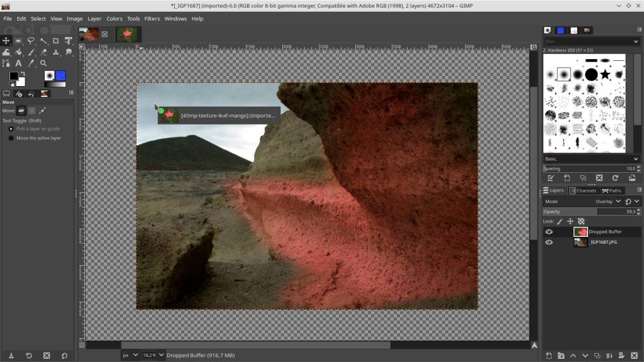This screenshot has width=644, height=362.
Task: Open the brush filter tag dropdown
Action: [636, 41]
